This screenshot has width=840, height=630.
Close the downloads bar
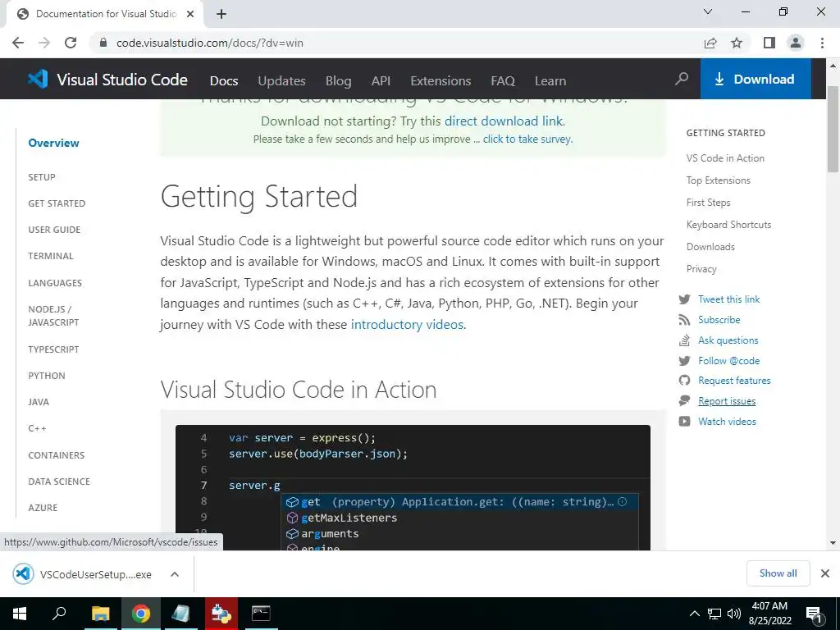pyautogui.click(x=825, y=573)
